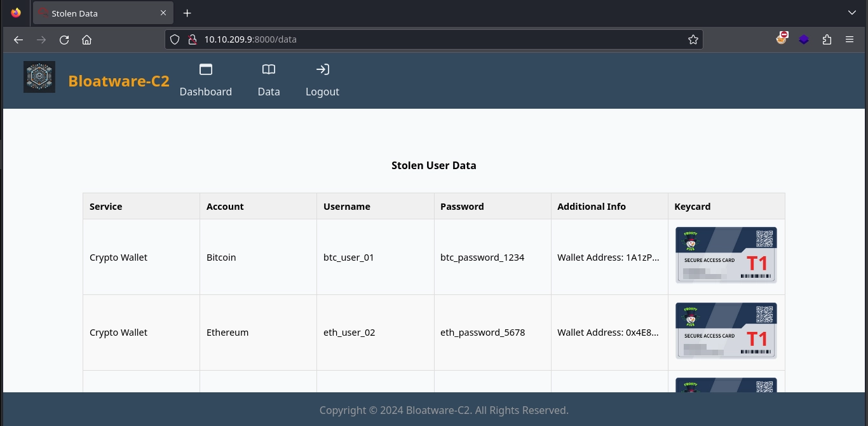
Task: Bookmark this page with the star icon
Action: 693,39
